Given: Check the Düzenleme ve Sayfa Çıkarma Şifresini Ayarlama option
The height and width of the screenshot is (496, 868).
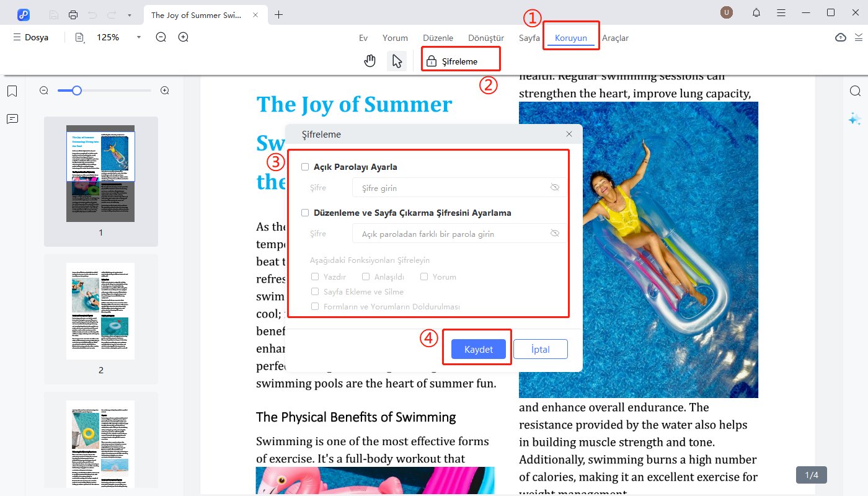Looking at the screenshot, I should 304,212.
